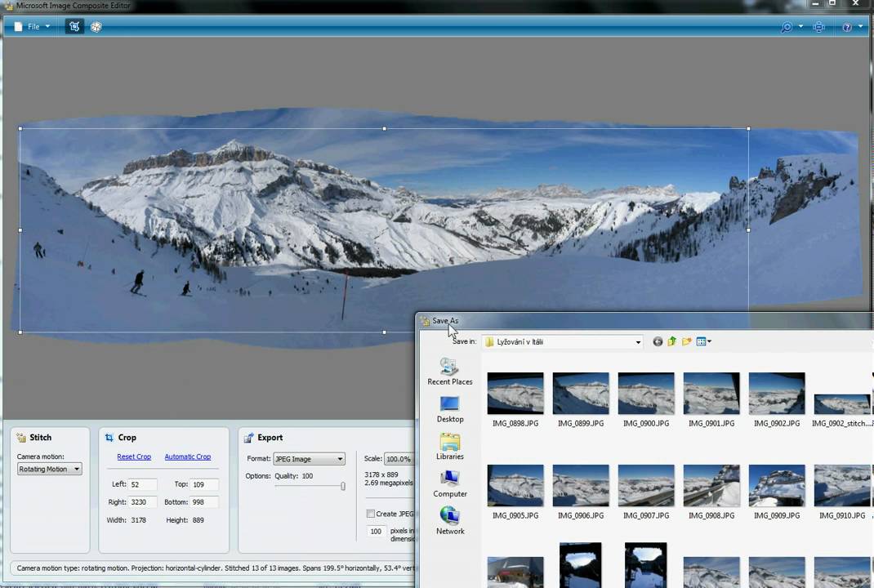The height and width of the screenshot is (588, 874).
Task: Expand the help dropdown arrow
Action: tap(861, 26)
